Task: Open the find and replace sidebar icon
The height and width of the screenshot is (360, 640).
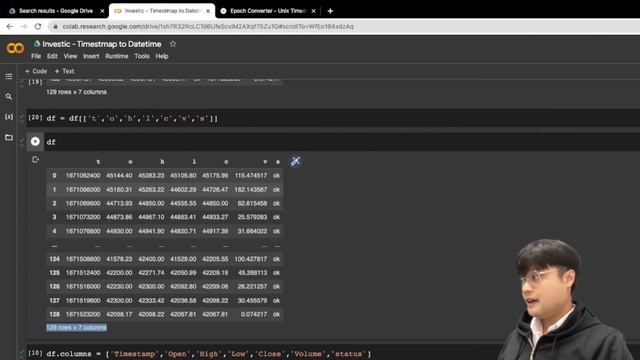Action: pos(9,97)
